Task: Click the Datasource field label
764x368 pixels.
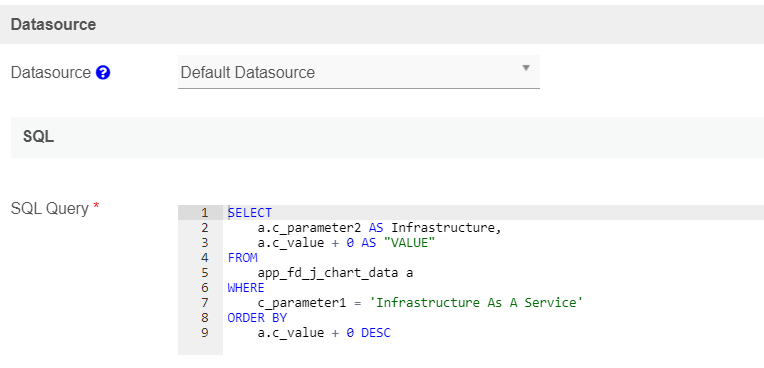Action: point(51,73)
